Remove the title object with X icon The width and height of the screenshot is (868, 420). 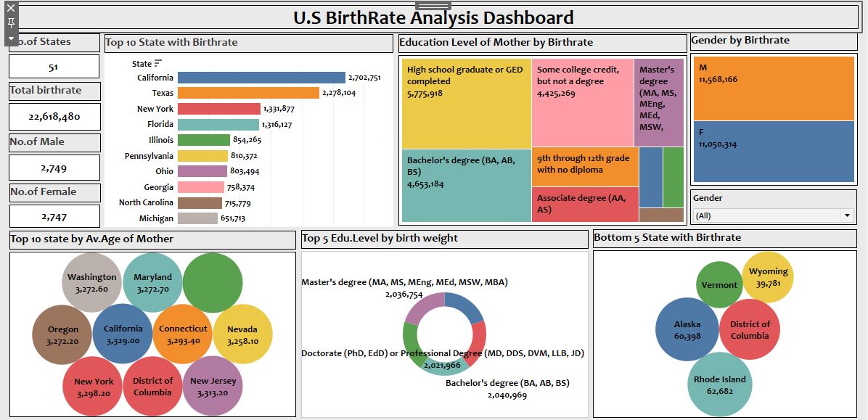(x=11, y=8)
